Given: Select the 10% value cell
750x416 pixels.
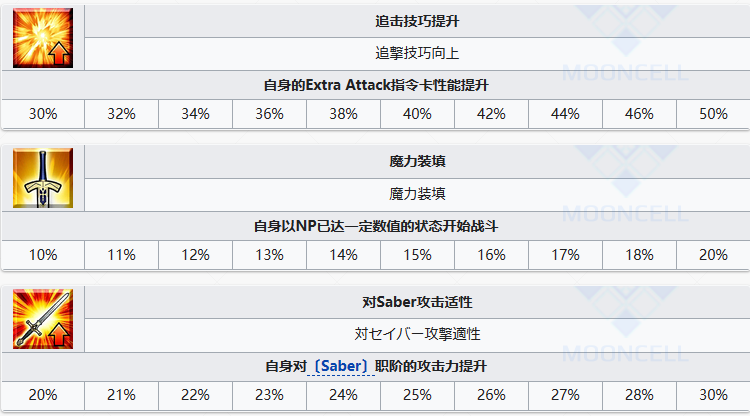Looking at the screenshot, I should tap(43, 255).
